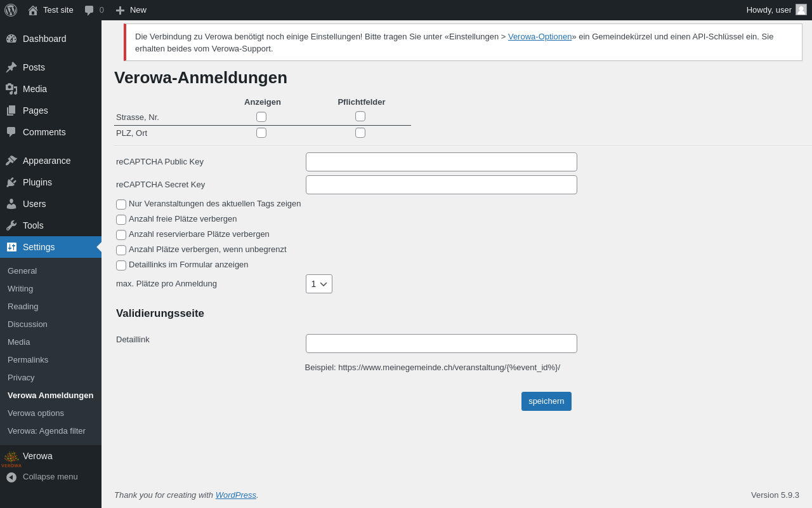Enable Anzeigen checkbox for Strasse, Nr.
The height and width of the screenshot is (508, 812).
[261, 117]
